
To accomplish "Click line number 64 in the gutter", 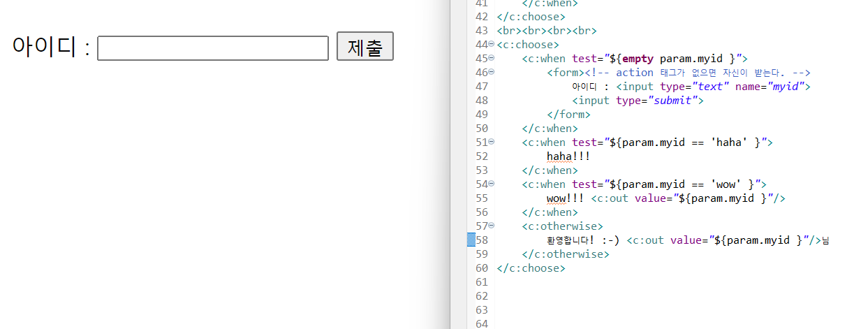I will click(482, 323).
